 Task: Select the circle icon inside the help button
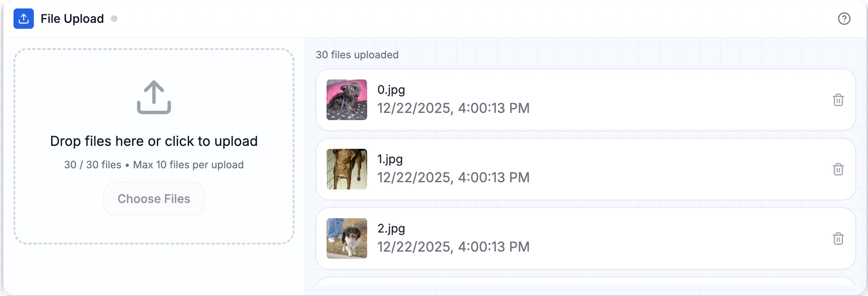click(x=844, y=19)
